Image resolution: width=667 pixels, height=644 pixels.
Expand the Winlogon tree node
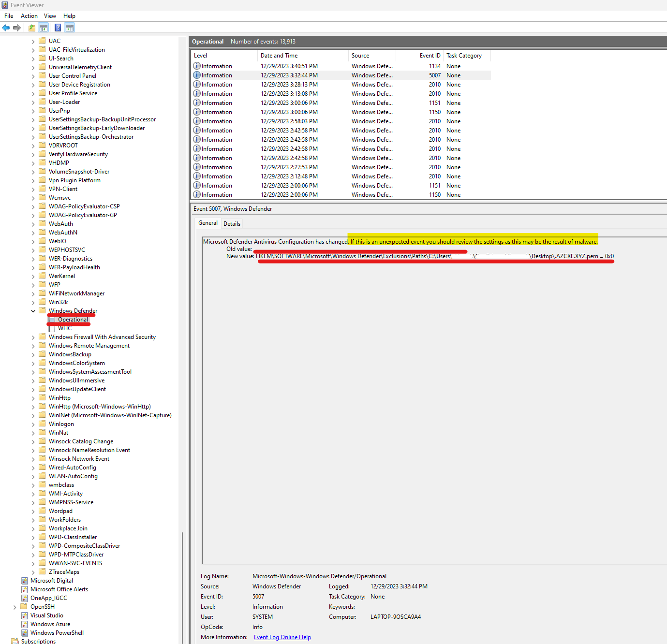(33, 424)
